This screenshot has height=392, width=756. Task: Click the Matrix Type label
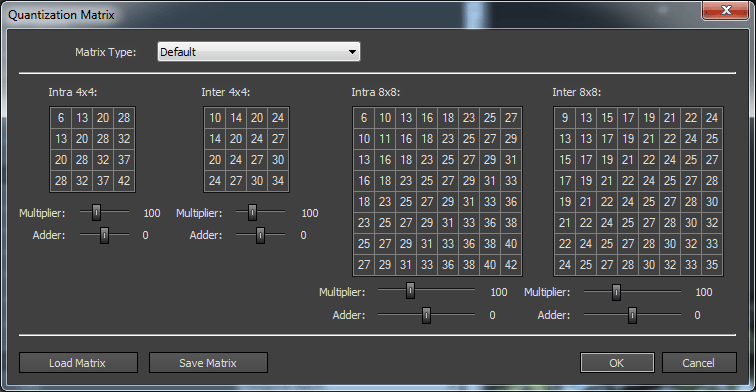[106, 52]
